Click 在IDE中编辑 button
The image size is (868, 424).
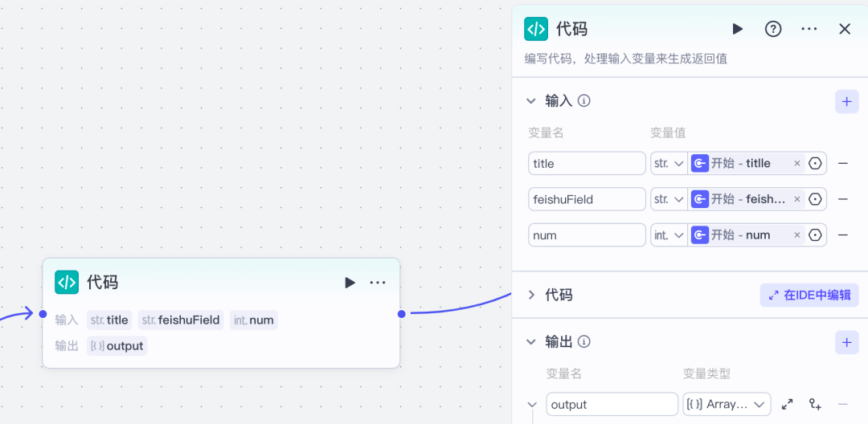click(x=809, y=296)
